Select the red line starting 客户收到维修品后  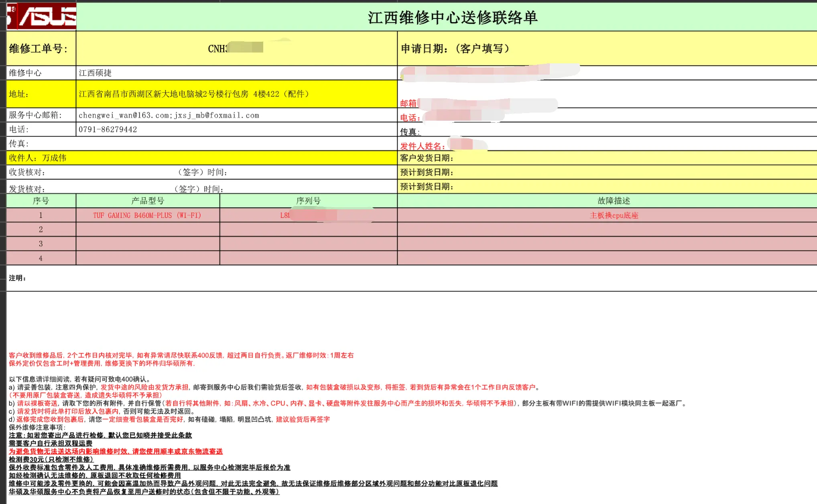[x=181, y=355]
